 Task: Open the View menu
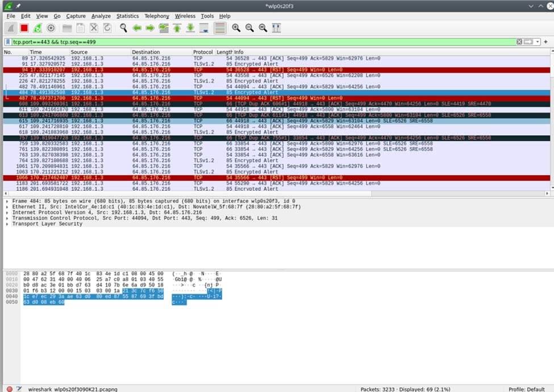(41, 16)
